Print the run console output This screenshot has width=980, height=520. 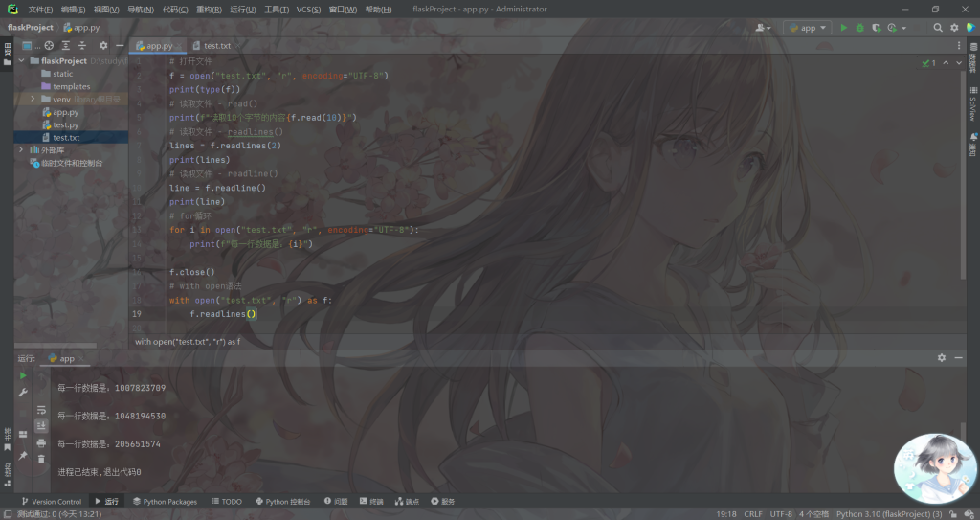(x=41, y=442)
